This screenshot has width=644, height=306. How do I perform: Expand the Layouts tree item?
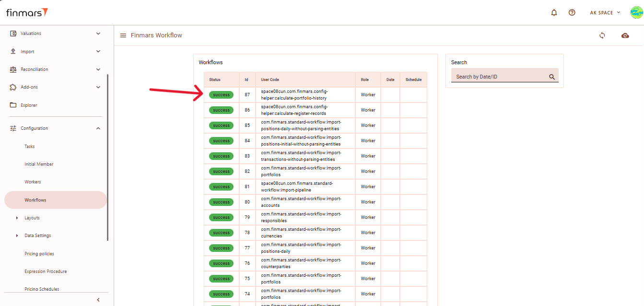[x=17, y=218]
